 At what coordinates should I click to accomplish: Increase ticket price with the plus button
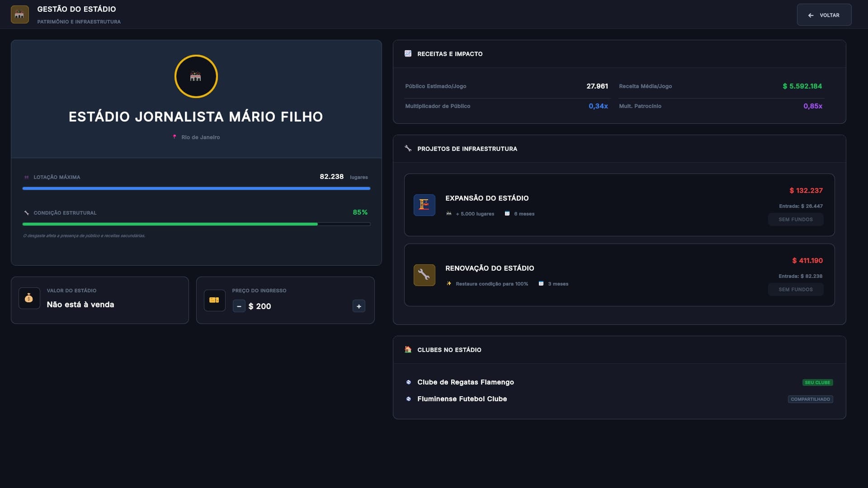pyautogui.click(x=359, y=306)
